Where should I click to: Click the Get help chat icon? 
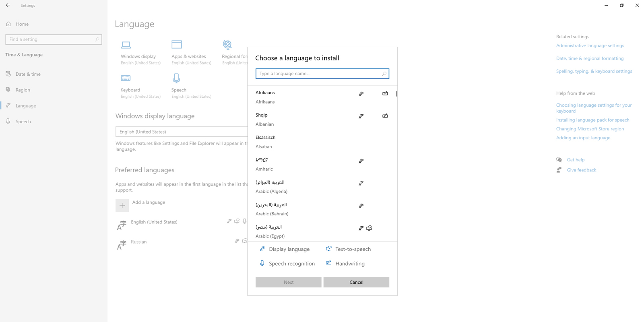coord(559,160)
